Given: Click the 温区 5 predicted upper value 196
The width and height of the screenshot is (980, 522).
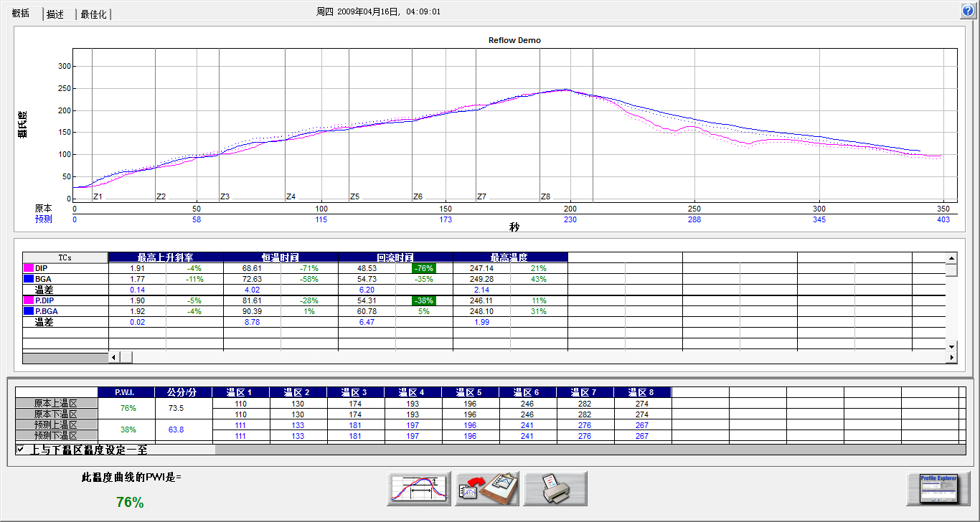Looking at the screenshot, I should pyautogui.click(x=470, y=425).
